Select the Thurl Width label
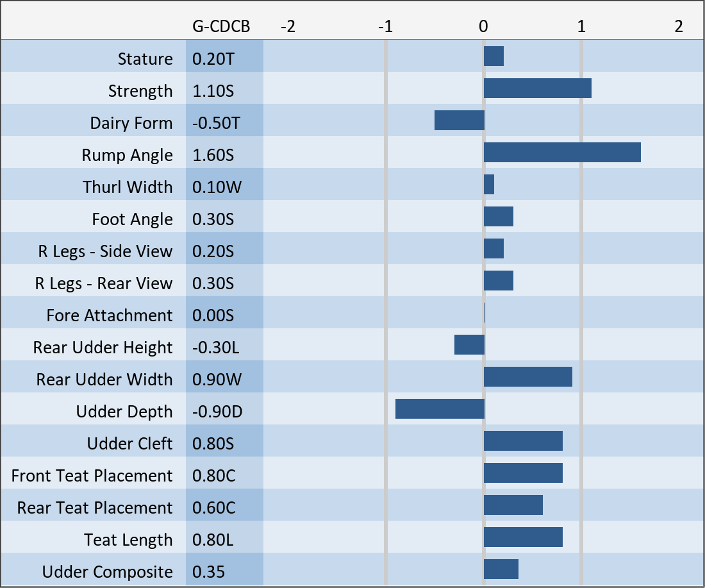Image resolution: width=705 pixels, height=588 pixels. pos(128,187)
